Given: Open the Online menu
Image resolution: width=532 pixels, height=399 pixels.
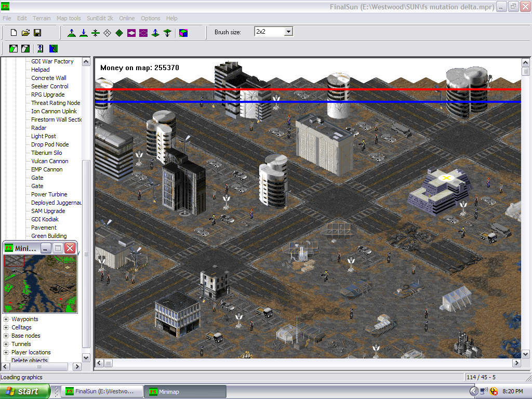Looking at the screenshot, I should click(127, 18).
